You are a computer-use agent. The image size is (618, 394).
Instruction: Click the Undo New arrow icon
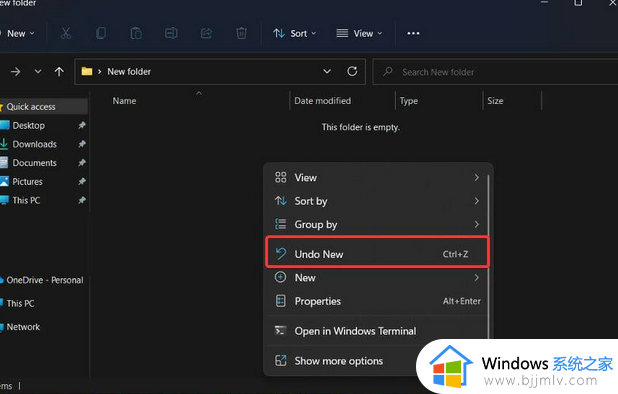[x=281, y=254]
